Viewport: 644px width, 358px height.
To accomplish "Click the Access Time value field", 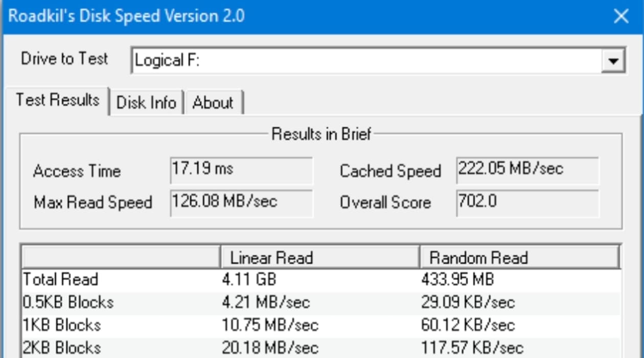I will tap(241, 170).
